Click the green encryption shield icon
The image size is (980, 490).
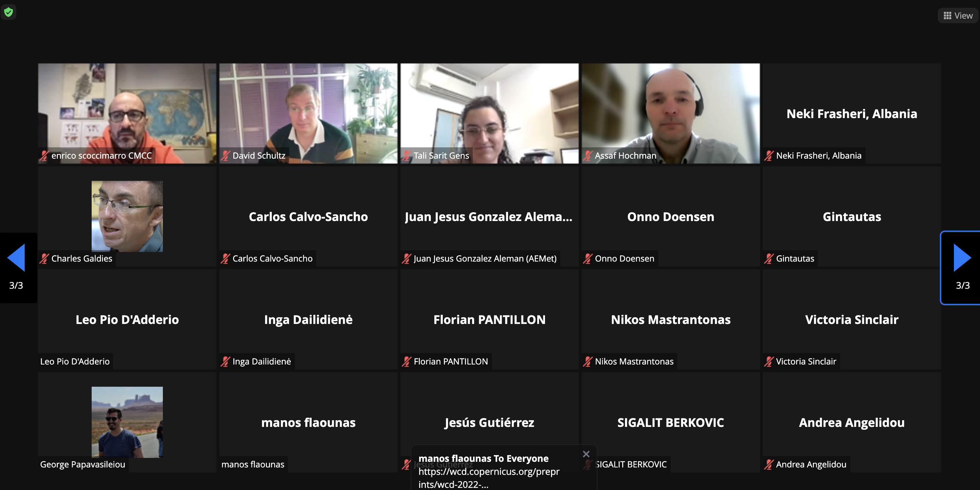point(8,12)
